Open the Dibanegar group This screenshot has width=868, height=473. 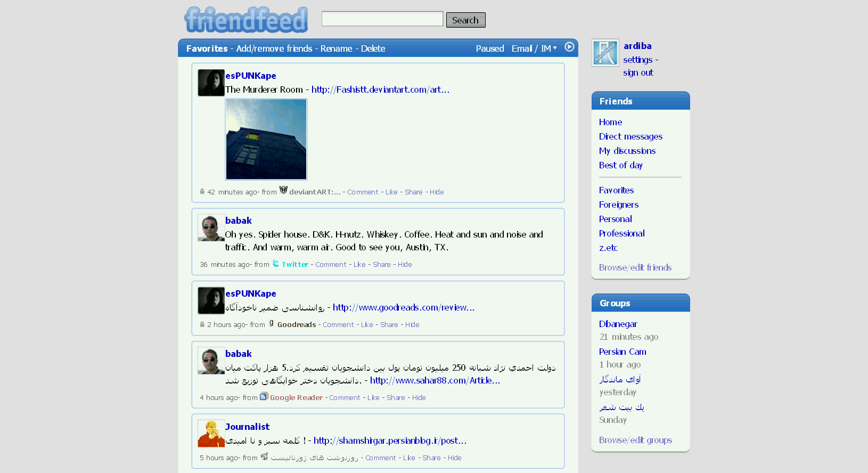618,324
